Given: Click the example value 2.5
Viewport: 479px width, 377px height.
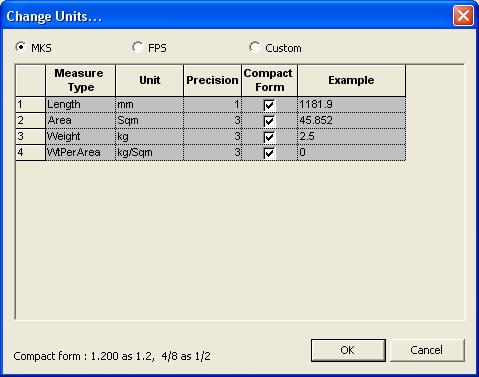Looking at the screenshot, I should pyautogui.click(x=351, y=136).
